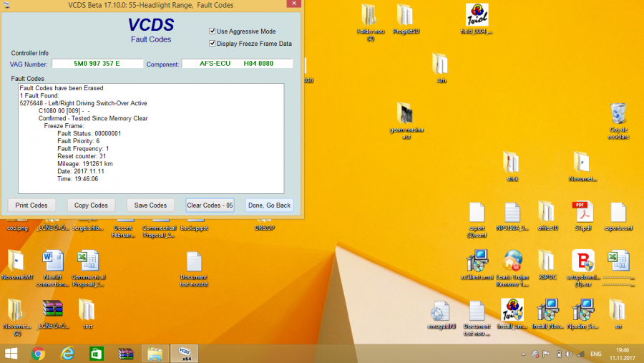
Task: Uncheck Display Freeze Frame Data
Action: [213, 44]
